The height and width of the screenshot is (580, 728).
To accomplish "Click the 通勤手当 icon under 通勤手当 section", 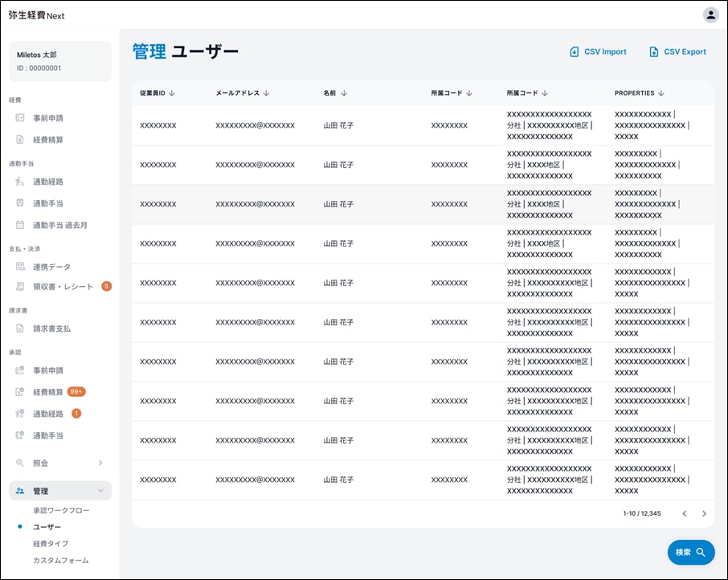I will click(x=20, y=202).
